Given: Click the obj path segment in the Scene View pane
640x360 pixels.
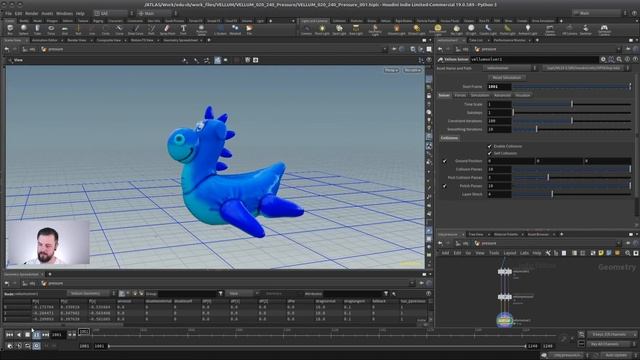Looking at the screenshot, I should point(29,49).
